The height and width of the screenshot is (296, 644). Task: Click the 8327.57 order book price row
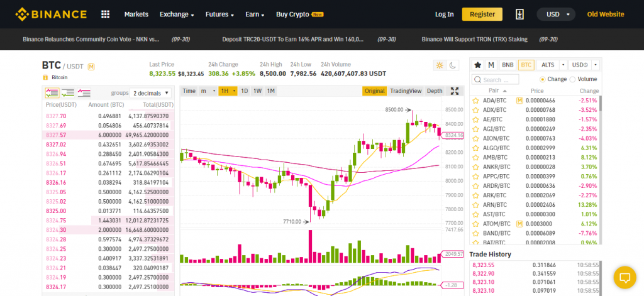tap(108, 135)
